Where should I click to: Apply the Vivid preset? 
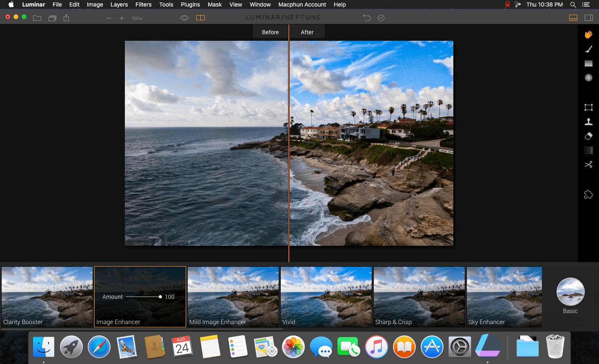pyautogui.click(x=326, y=297)
